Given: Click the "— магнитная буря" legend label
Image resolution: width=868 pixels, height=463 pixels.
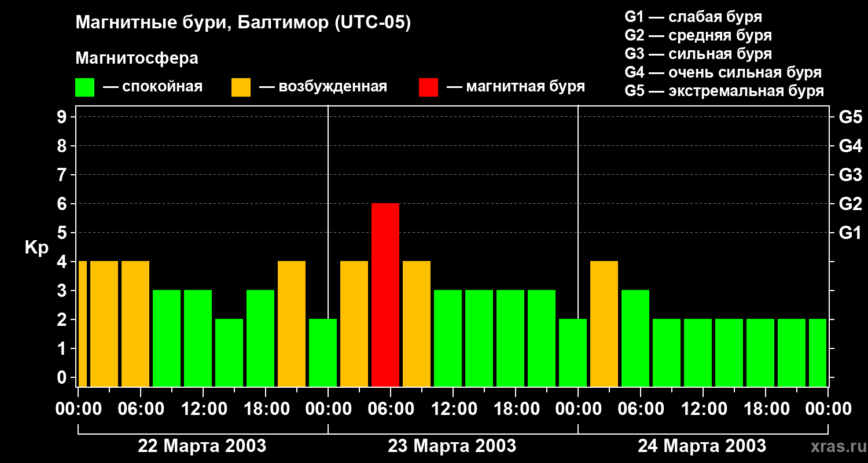Looking at the screenshot, I should point(516,87).
